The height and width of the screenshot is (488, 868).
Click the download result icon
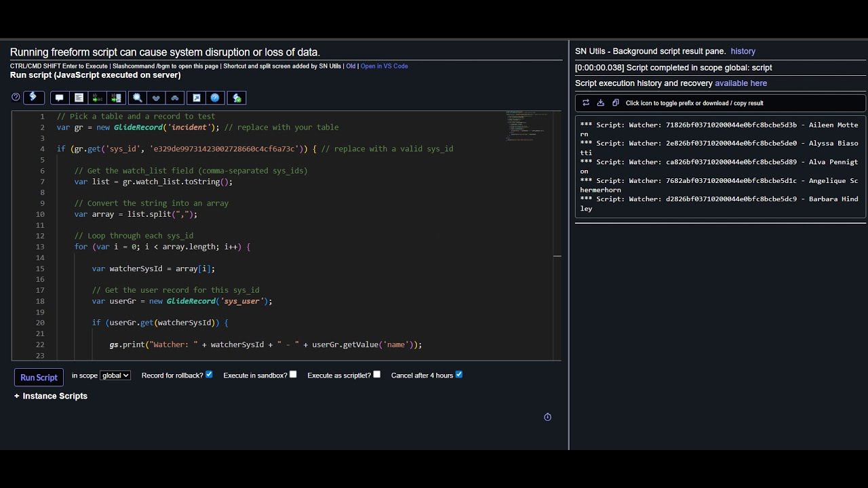click(x=601, y=103)
